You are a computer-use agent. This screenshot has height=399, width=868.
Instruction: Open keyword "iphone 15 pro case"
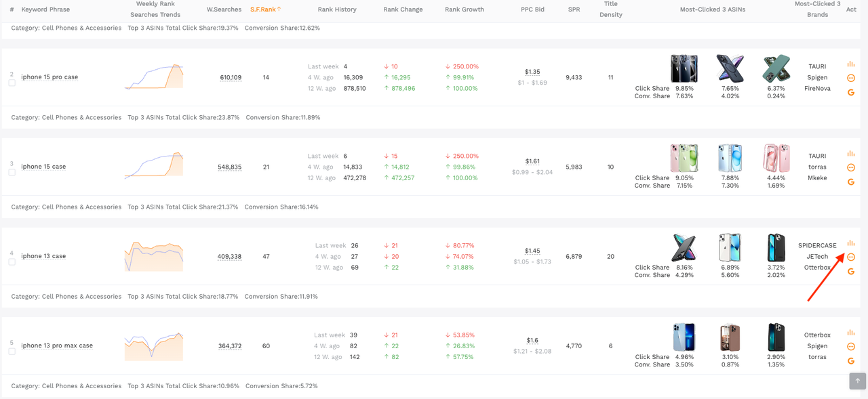[50, 77]
